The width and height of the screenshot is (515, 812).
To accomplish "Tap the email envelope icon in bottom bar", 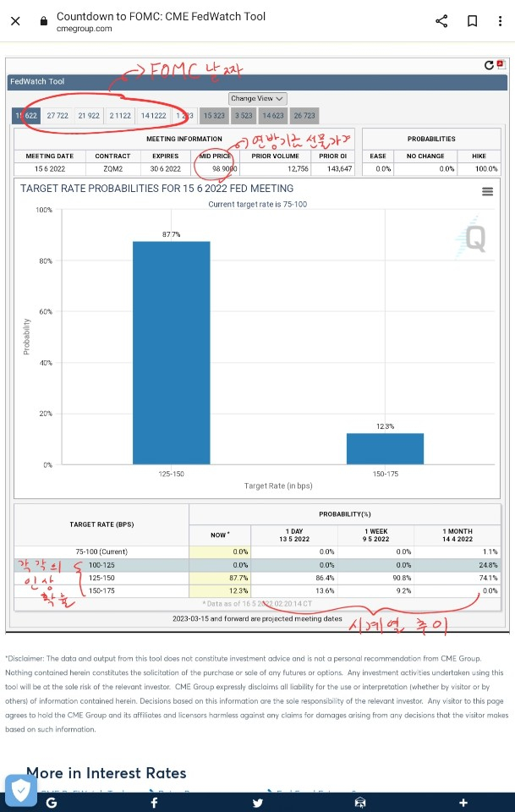I will [360, 803].
